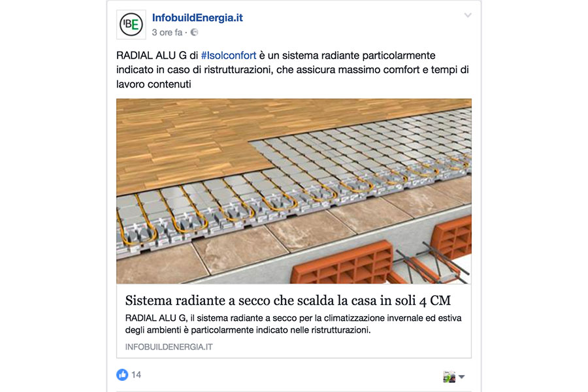Click the small acting-profile picture icon
Viewport: 588px width, 392px height.
tap(449, 376)
